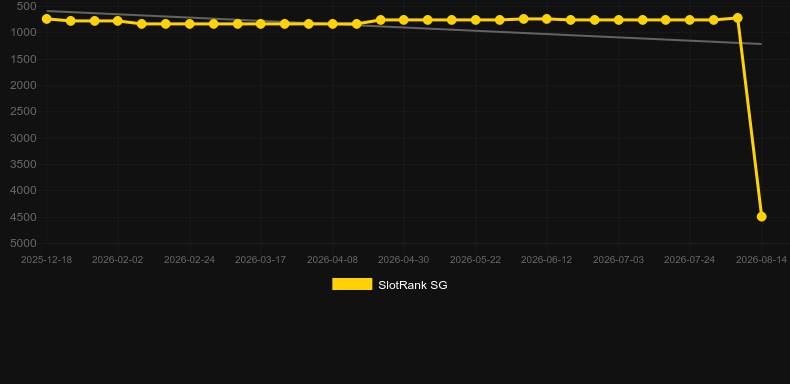Select the data point above 2026-04-08
The width and height of the screenshot is (790, 384).
[x=333, y=24]
